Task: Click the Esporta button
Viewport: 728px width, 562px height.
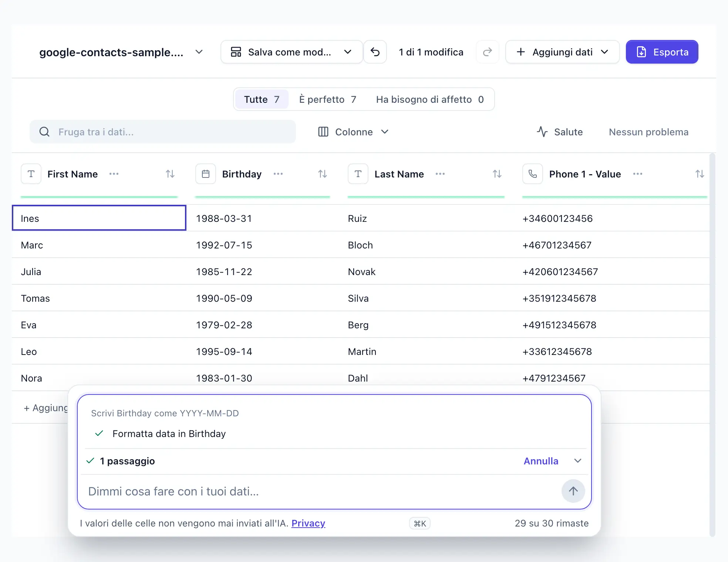Action: click(662, 52)
